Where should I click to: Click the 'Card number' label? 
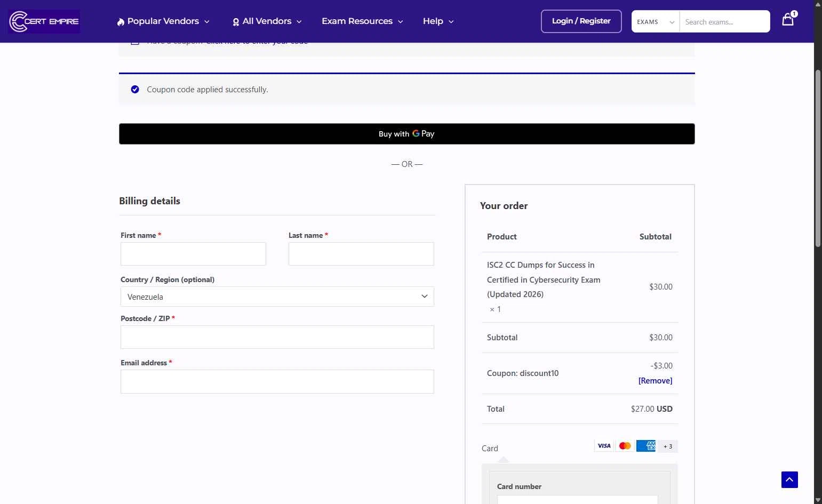519,486
